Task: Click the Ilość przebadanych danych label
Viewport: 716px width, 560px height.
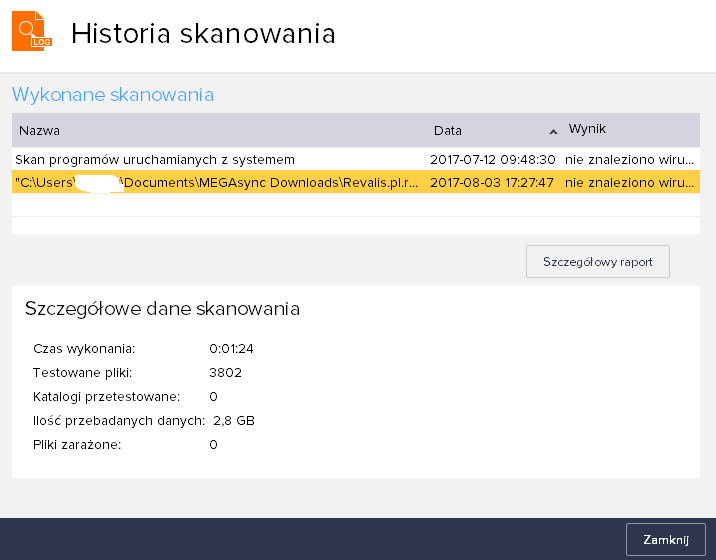Action: tap(119, 421)
